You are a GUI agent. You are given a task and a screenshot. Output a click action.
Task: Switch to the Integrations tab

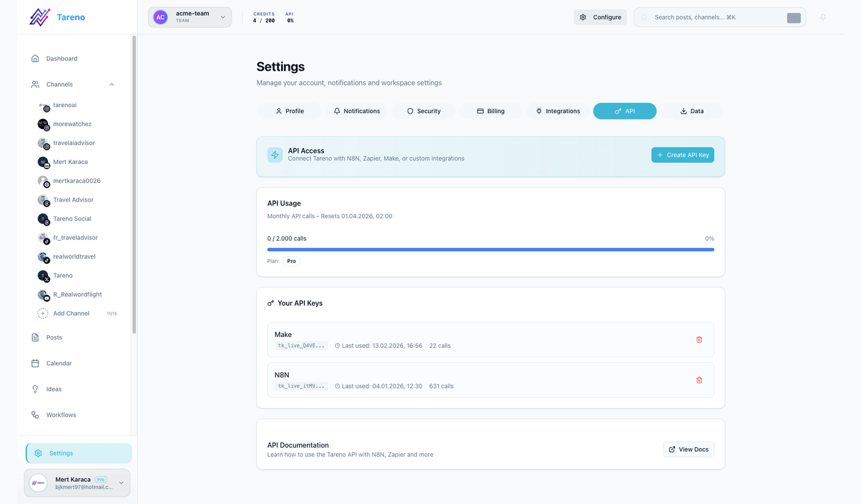pyautogui.click(x=558, y=111)
